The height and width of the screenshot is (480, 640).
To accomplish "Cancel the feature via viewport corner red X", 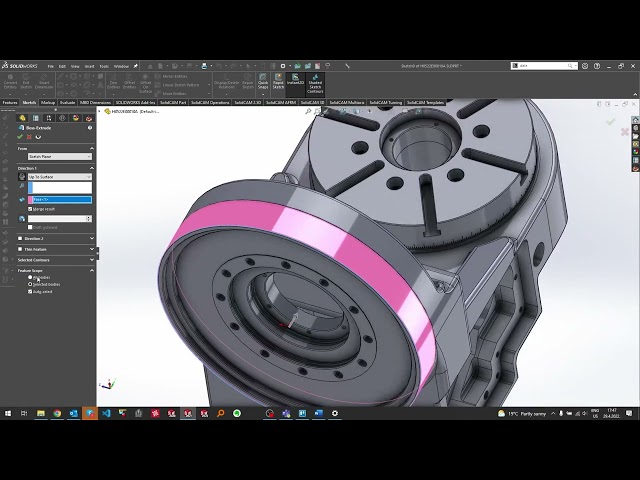I will [x=624, y=131].
